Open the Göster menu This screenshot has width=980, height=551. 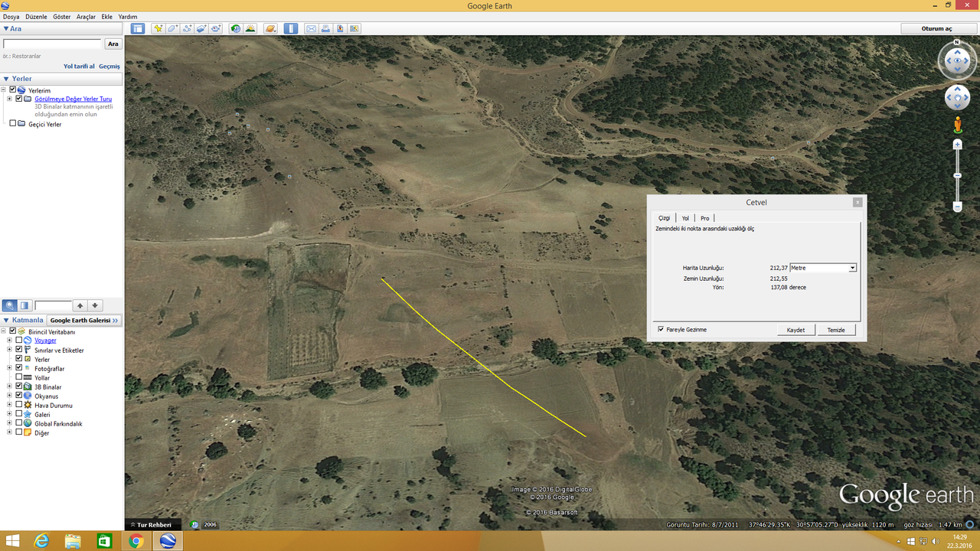pyautogui.click(x=62, y=16)
